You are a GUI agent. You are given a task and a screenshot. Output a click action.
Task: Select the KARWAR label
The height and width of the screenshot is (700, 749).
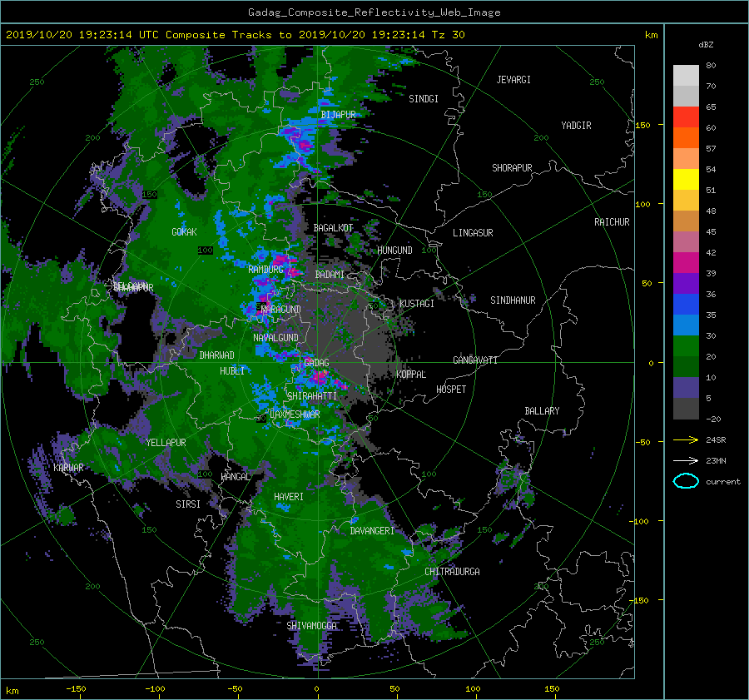click(x=68, y=468)
